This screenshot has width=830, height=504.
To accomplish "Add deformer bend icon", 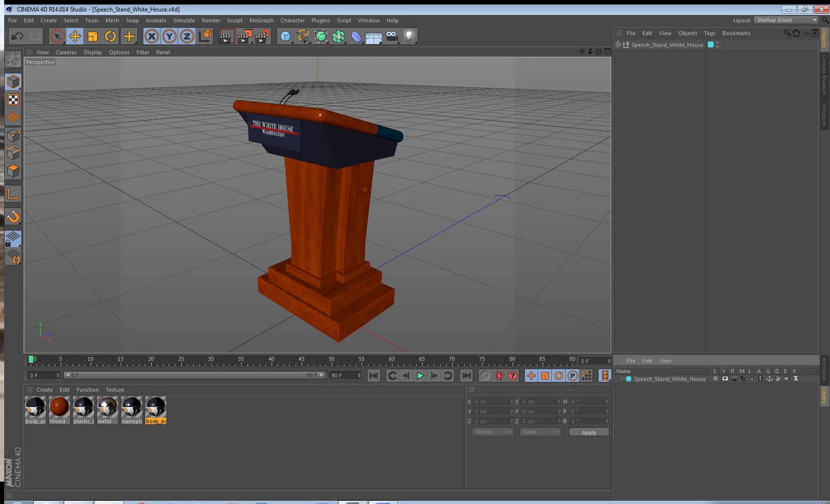I will point(356,36).
